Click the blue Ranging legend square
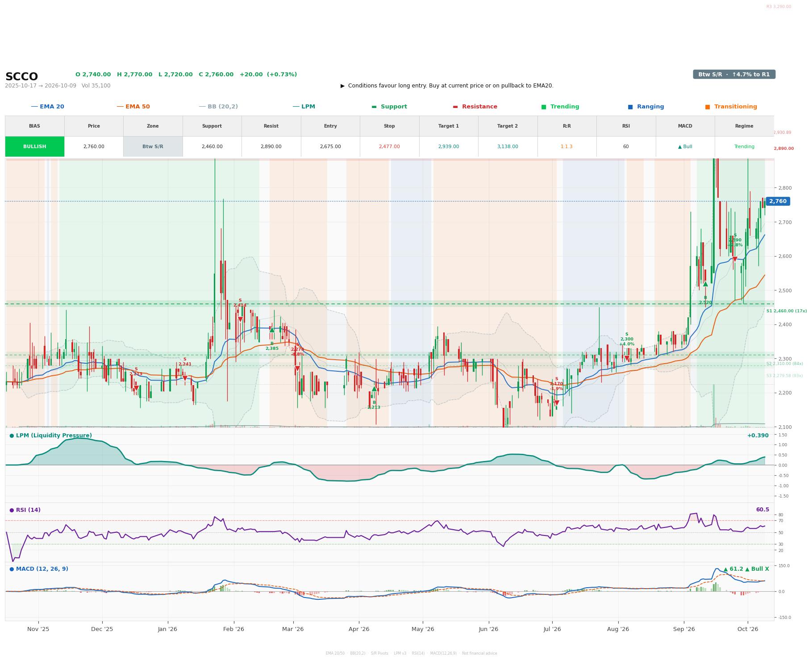 pos(630,107)
